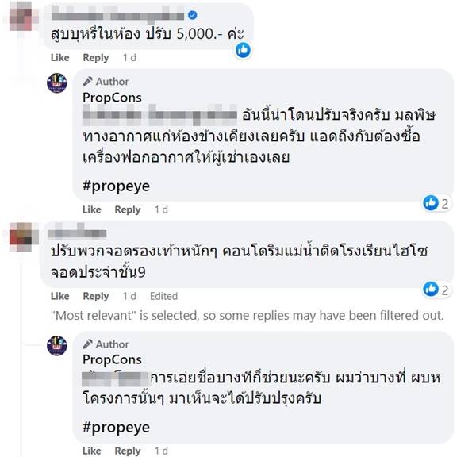
Task: View the 2 like reactions on the first PropCons reply
Action: [436, 203]
